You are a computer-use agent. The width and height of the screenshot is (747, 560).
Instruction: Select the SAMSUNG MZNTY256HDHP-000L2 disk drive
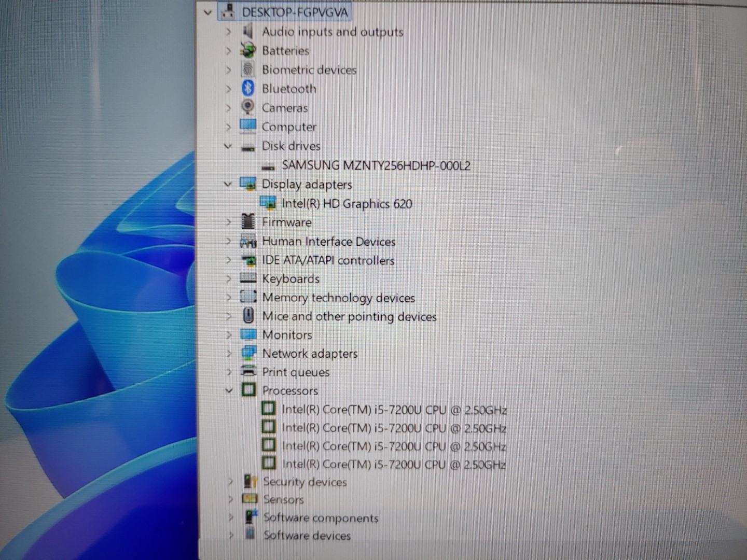[376, 166]
